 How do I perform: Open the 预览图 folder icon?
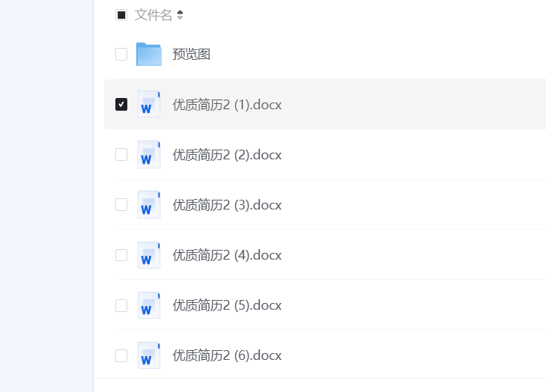pos(149,54)
